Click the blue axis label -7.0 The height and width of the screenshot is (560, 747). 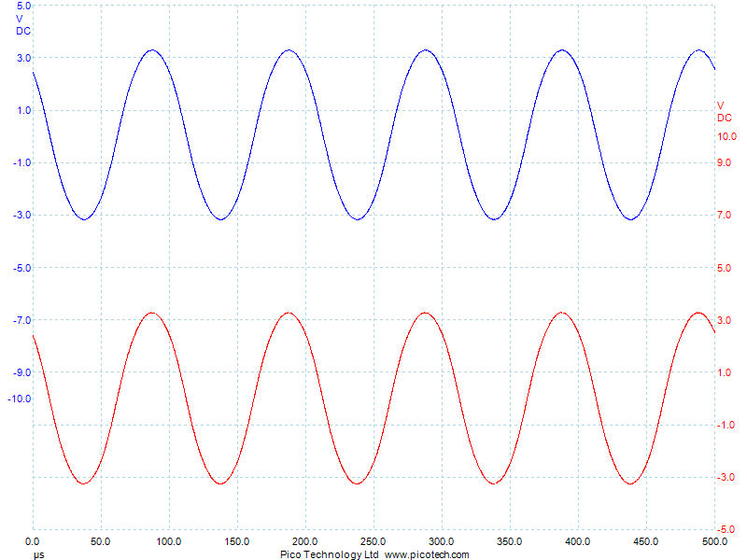(21, 320)
